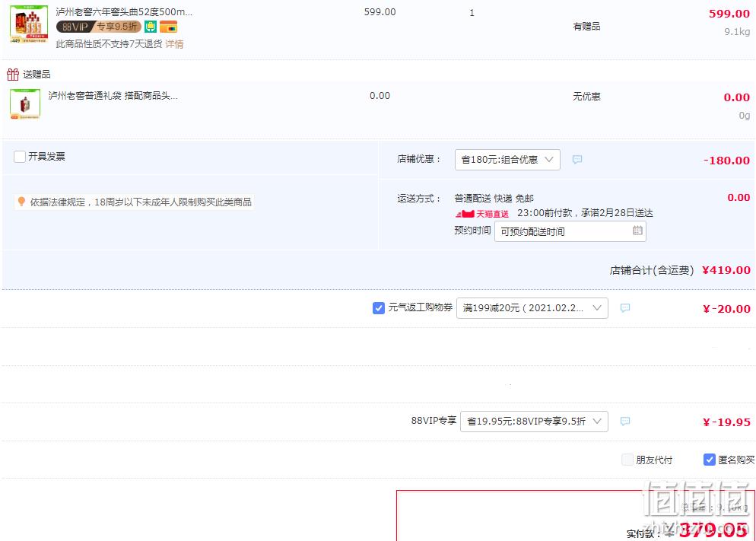Viewport: 756px width, 541px height.
Task: Click the age restriction notice text
Action: 141,202
